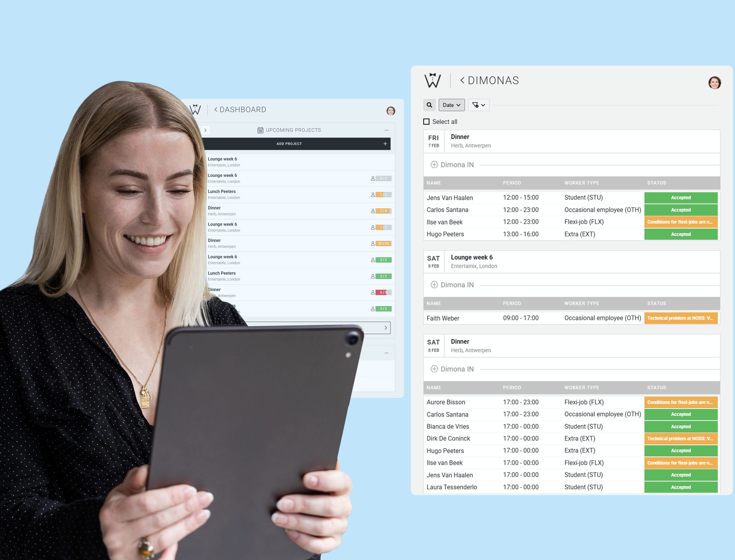This screenshot has height=560, width=735.
Task: Click the bow-tie W logo in Dimonas window
Action: [x=432, y=80]
